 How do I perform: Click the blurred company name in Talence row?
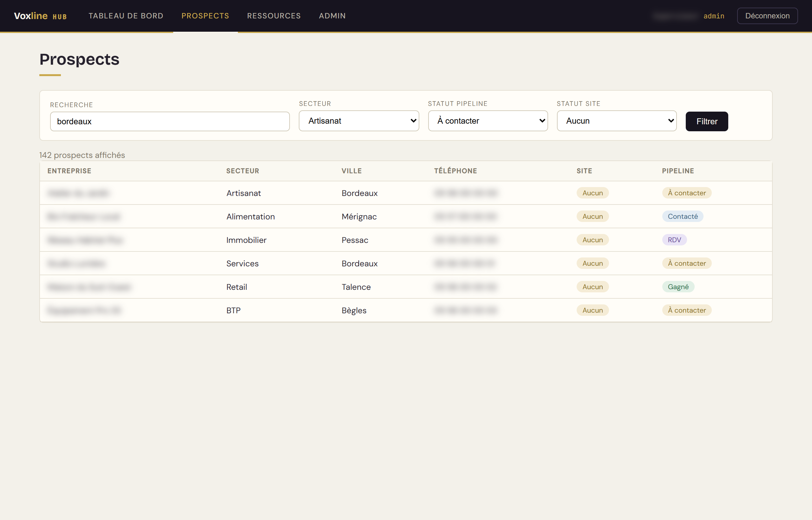point(89,287)
